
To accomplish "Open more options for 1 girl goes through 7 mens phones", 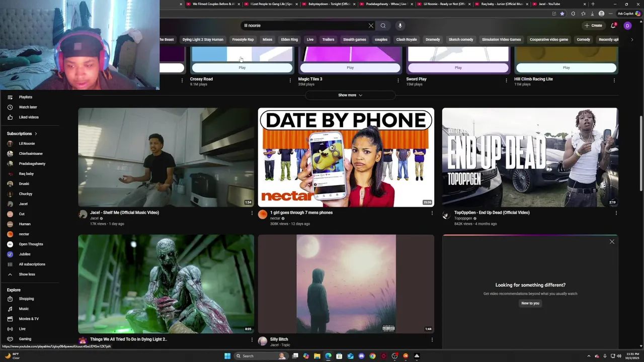I will (x=432, y=213).
